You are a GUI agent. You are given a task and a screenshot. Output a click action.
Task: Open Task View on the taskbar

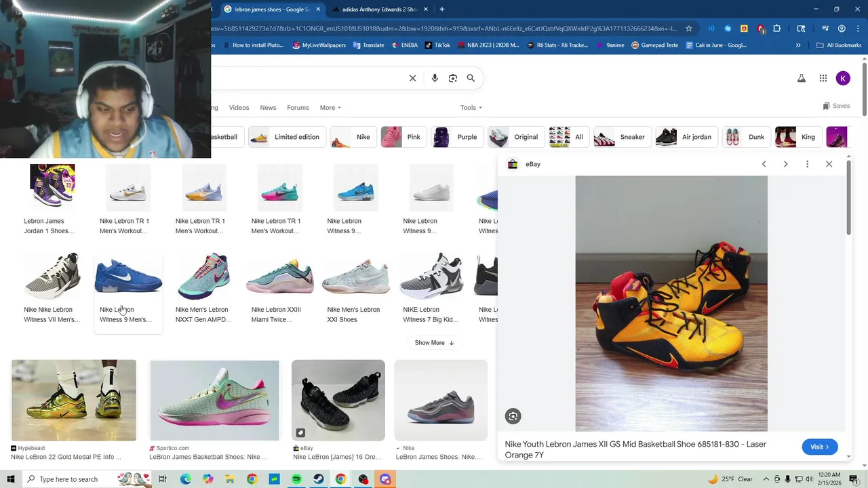pos(163,479)
